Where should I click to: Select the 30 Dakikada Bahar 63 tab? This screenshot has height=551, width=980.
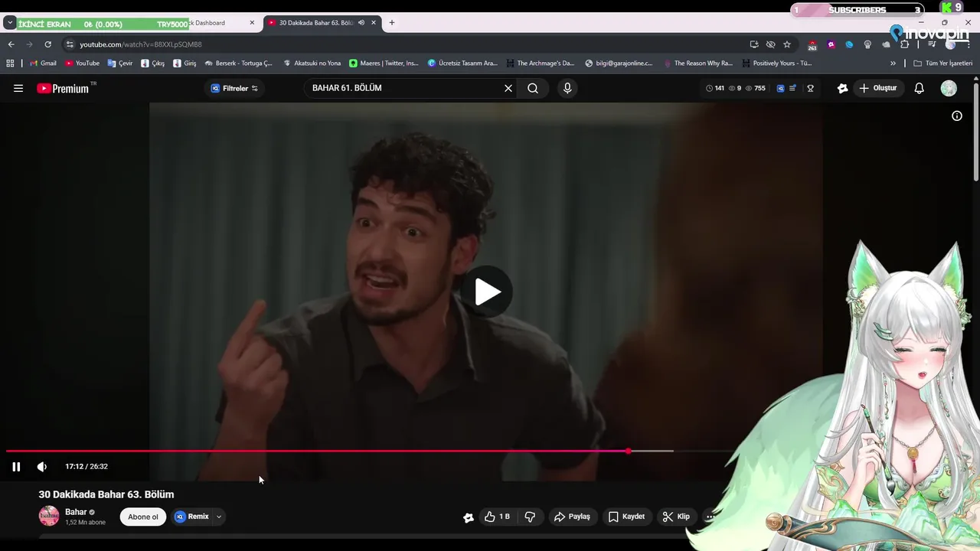315,23
